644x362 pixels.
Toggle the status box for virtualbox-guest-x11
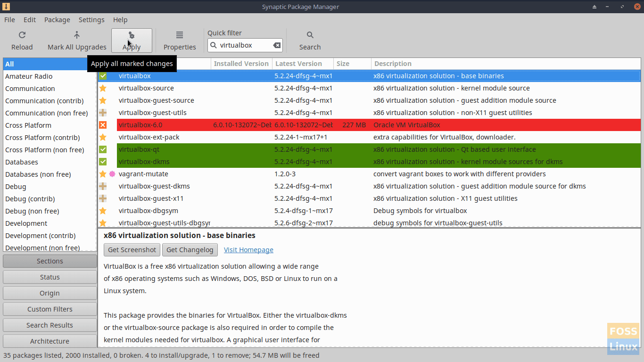(x=103, y=198)
